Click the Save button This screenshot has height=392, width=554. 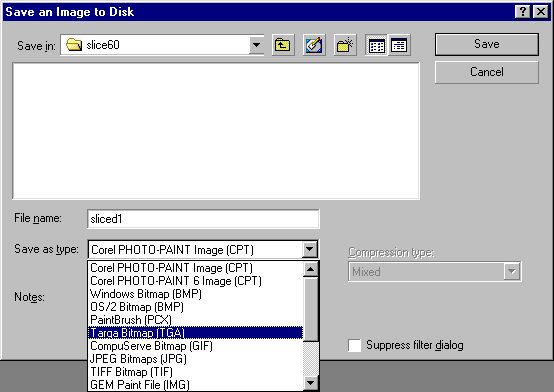coord(487,44)
